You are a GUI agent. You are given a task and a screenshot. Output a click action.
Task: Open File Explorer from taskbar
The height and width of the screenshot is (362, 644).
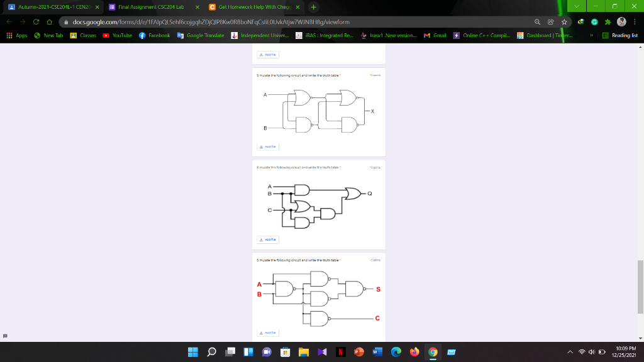[304, 352]
